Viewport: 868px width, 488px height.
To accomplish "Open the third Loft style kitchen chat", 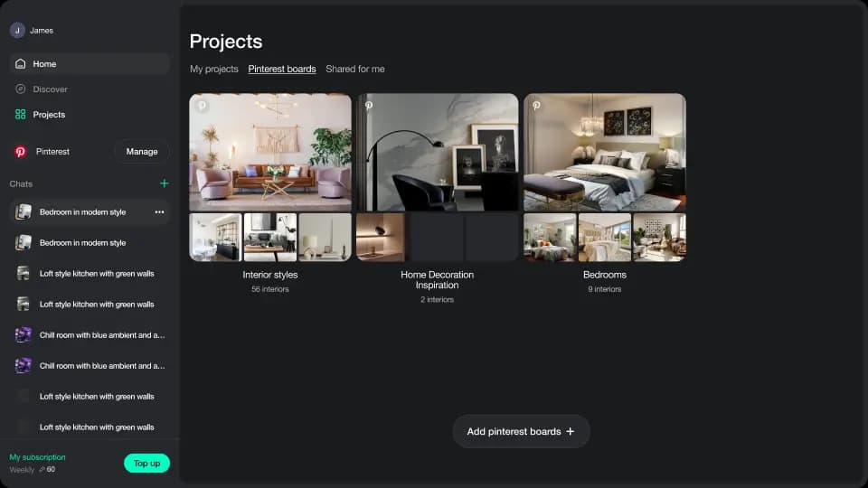I will click(90, 397).
